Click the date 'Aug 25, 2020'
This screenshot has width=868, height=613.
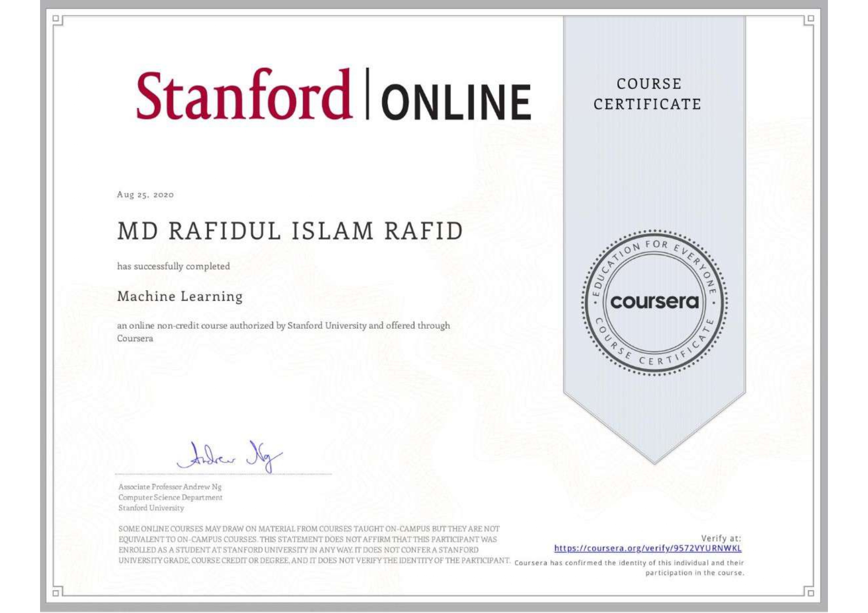pos(145,195)
